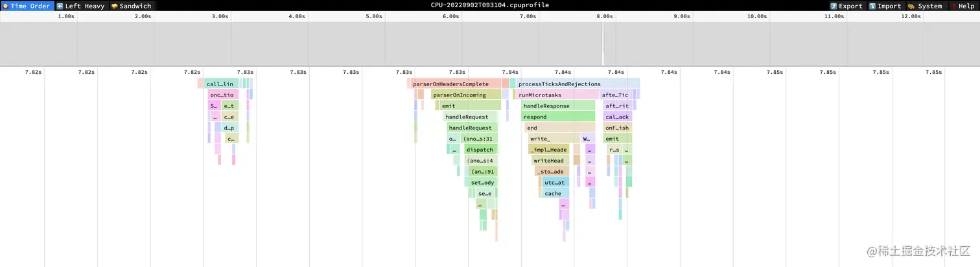980x267 pixels.
Task: Select the cache frame
Action: click(x=555, y=194)
